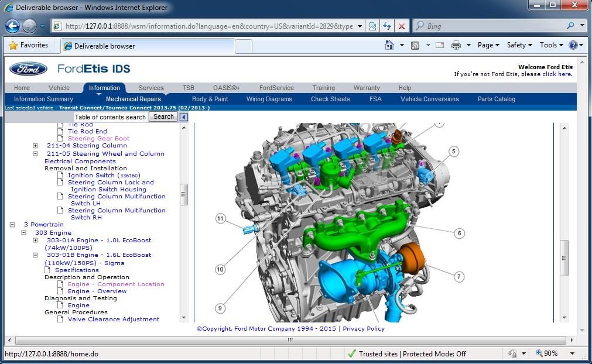Viewport: 592px width, 364px height.
Task: Expand the 303-01A Engine 1.0L EcoBoost node
Action: pos(35,241)
